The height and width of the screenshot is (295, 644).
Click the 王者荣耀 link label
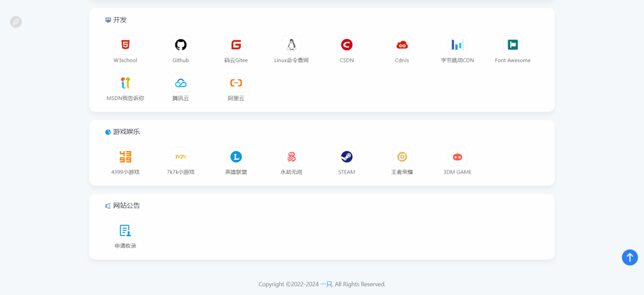[x=402, y=172]
